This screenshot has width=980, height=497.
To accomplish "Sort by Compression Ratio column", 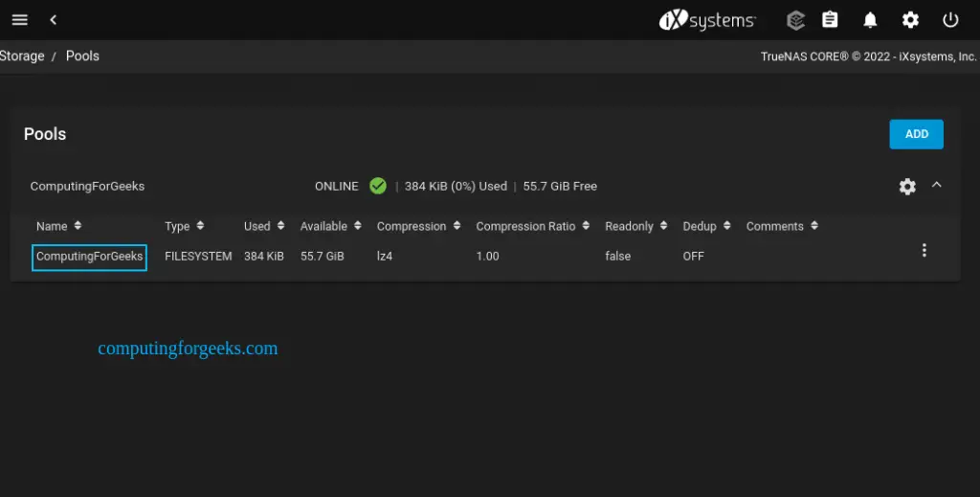I will 532,226.
